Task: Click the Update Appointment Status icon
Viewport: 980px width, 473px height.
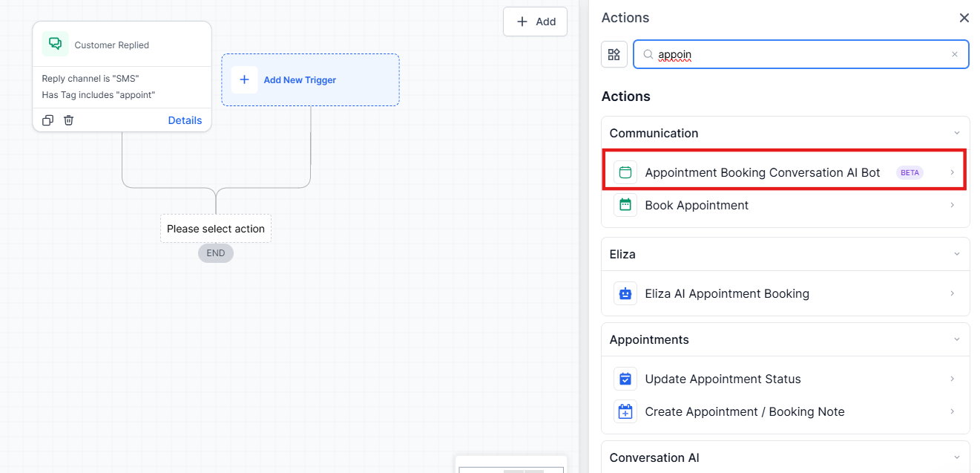Action: 625,379
